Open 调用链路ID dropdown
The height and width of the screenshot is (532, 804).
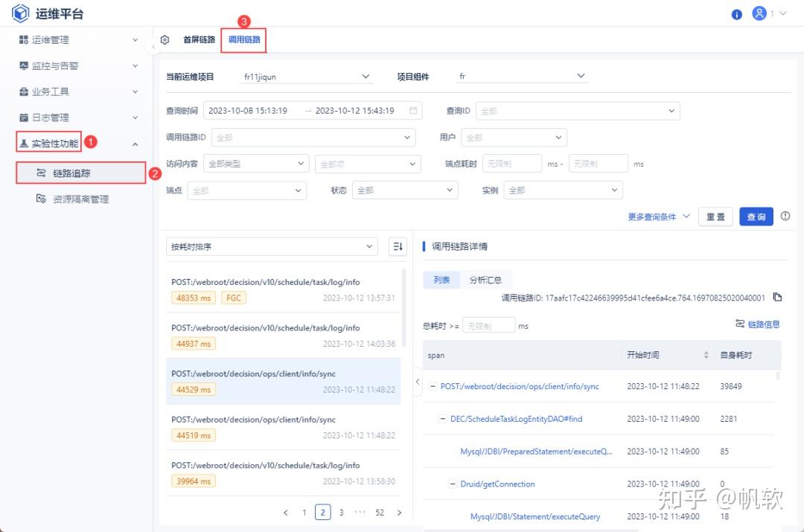pos(313,138)
